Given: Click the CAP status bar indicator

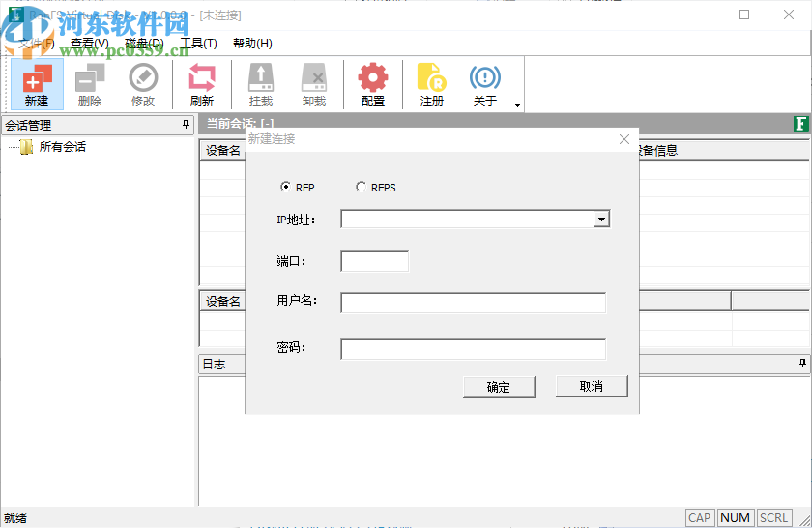Looking at the screenshot, I should click(x=700, y=517).
